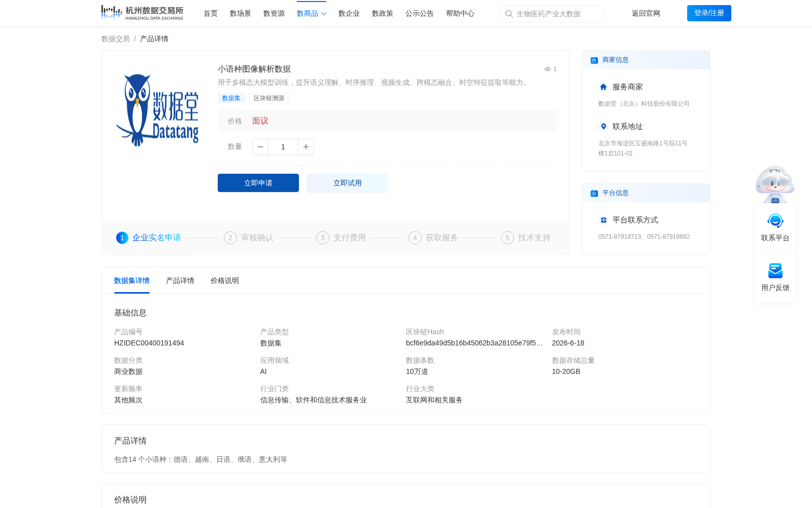This screenshot has height=508, width=812.
Task: Click step 2 审核确认 circle
Action: [x=230, y=238]
